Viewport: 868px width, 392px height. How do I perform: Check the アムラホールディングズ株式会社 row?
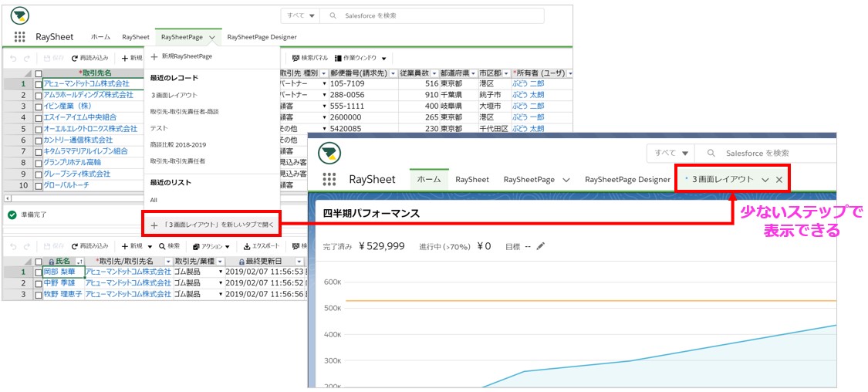coord(39,95)
